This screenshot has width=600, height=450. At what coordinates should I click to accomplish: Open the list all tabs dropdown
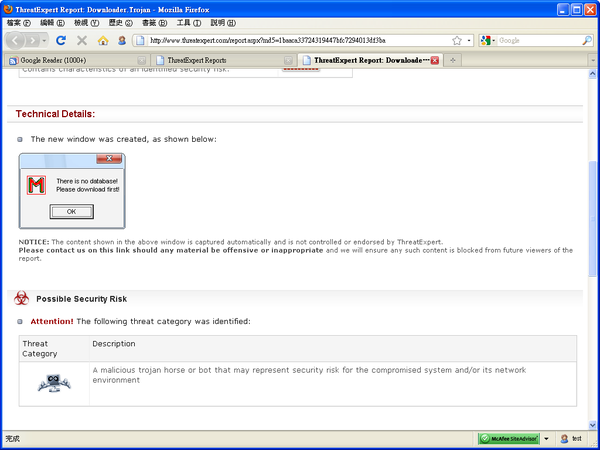(x=593, y=60)
